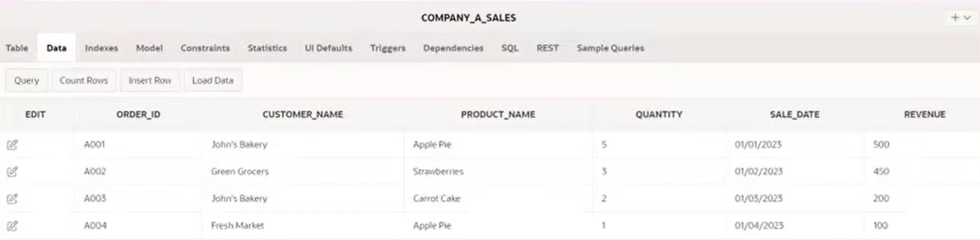Click the Insert Row button
This screenshot has width=980, height=240.
(x=150, y=80)
